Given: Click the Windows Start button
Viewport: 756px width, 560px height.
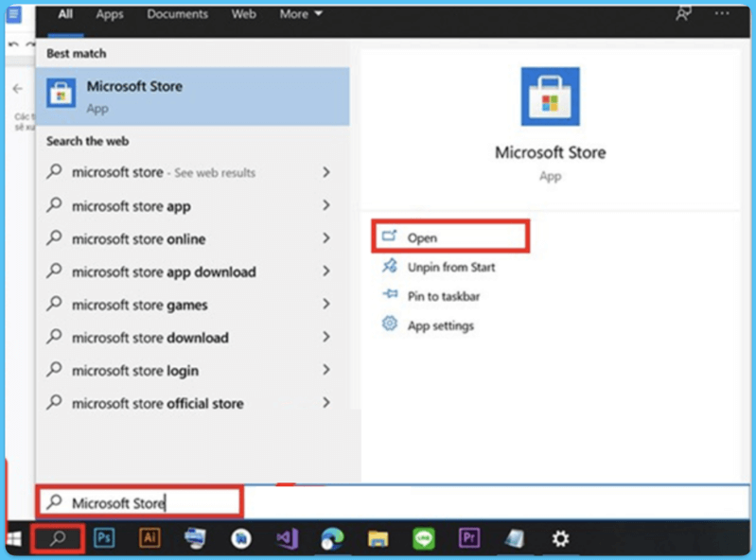Looking at the screenshot, I should (x=15, y=538).
